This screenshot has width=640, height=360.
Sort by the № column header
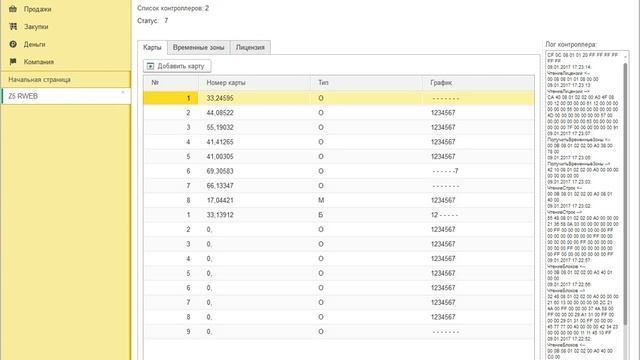click(171, 83)
